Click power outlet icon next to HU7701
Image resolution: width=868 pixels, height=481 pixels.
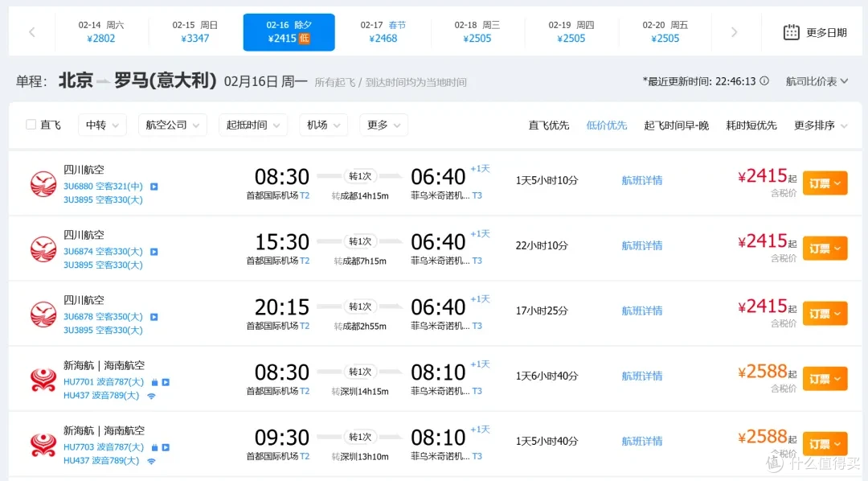click(154, 382)
